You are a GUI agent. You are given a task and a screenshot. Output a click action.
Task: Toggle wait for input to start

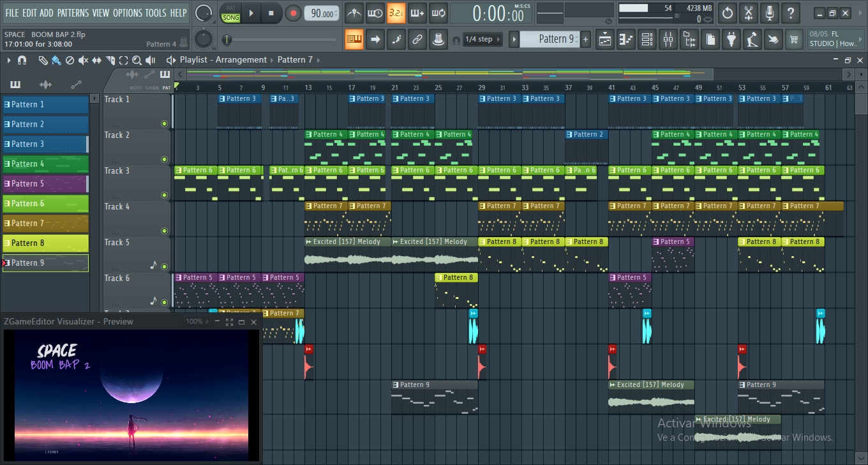[375, 13]
